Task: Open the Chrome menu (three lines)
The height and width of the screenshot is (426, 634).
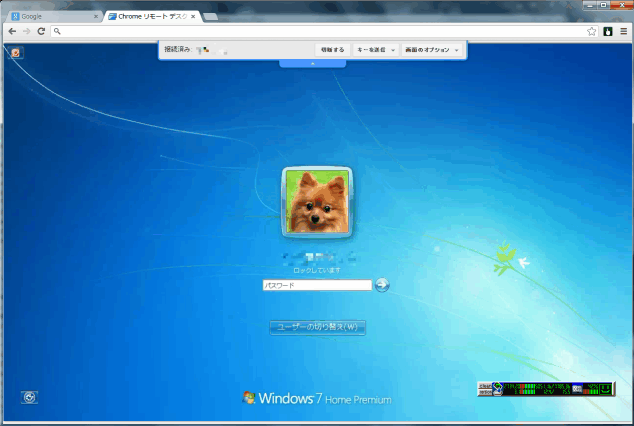Action: pos(623,32)
